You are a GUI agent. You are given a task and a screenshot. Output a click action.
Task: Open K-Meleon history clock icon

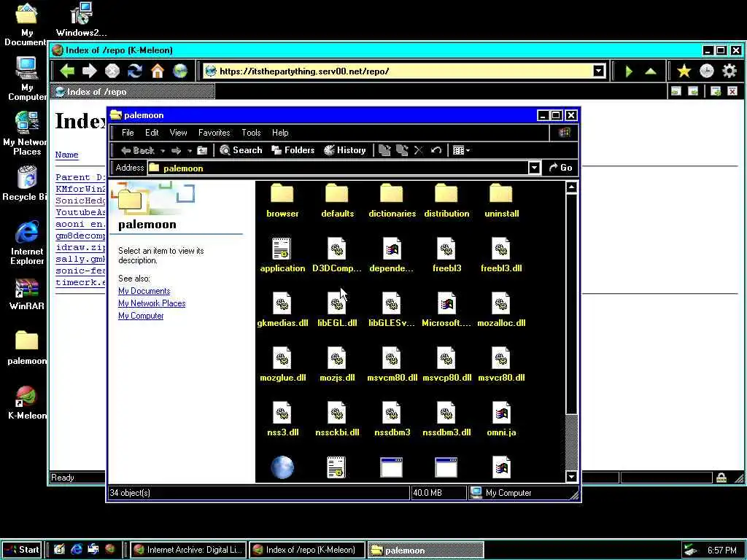[706, 71]
